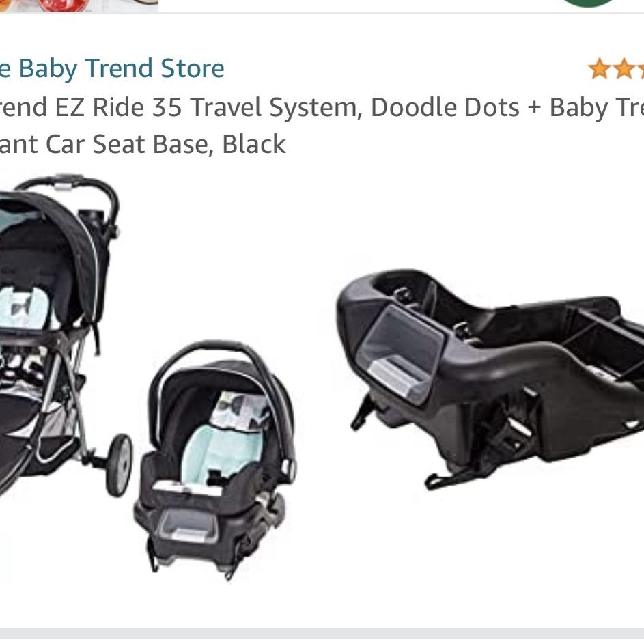Click the word 'Doodle Dots' in title
644x644 pixels.
[445, 108]
